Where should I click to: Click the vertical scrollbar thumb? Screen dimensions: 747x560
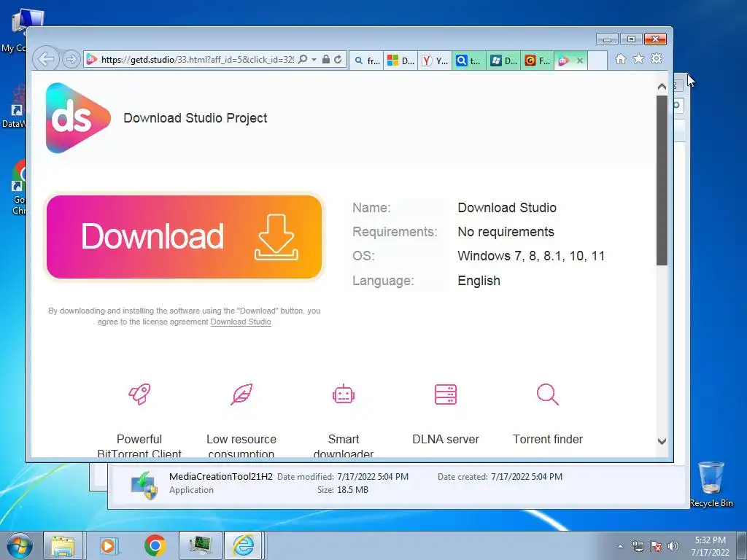pyautogui.click(x=662, y=181)
